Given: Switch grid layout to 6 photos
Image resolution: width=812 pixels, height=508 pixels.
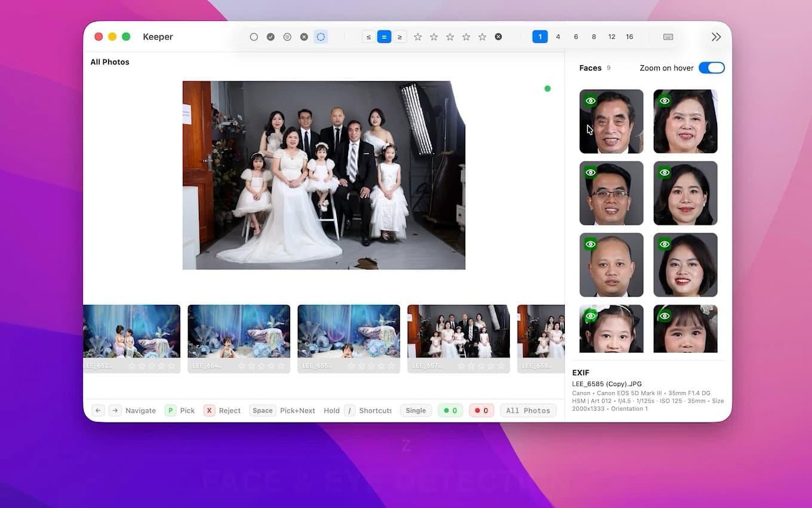Looking at the screenshot, I should pyautogui.click(x=576, y=37).
